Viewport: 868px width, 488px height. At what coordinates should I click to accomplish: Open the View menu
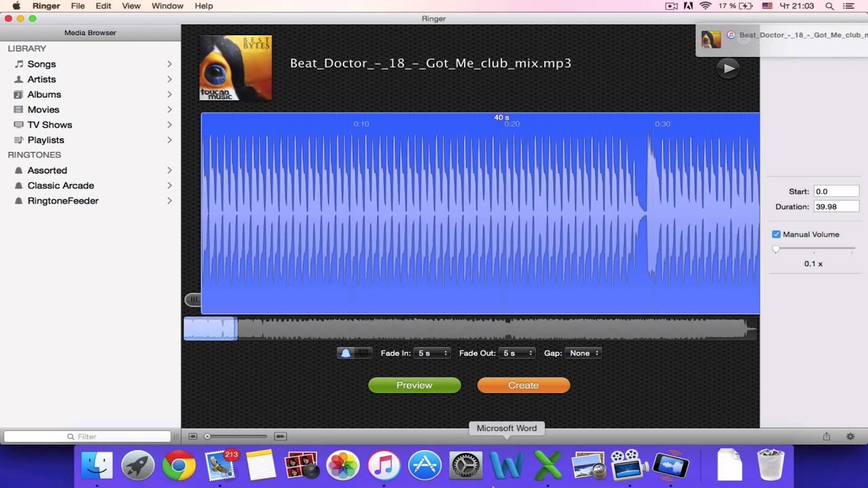tap(131, 6)
